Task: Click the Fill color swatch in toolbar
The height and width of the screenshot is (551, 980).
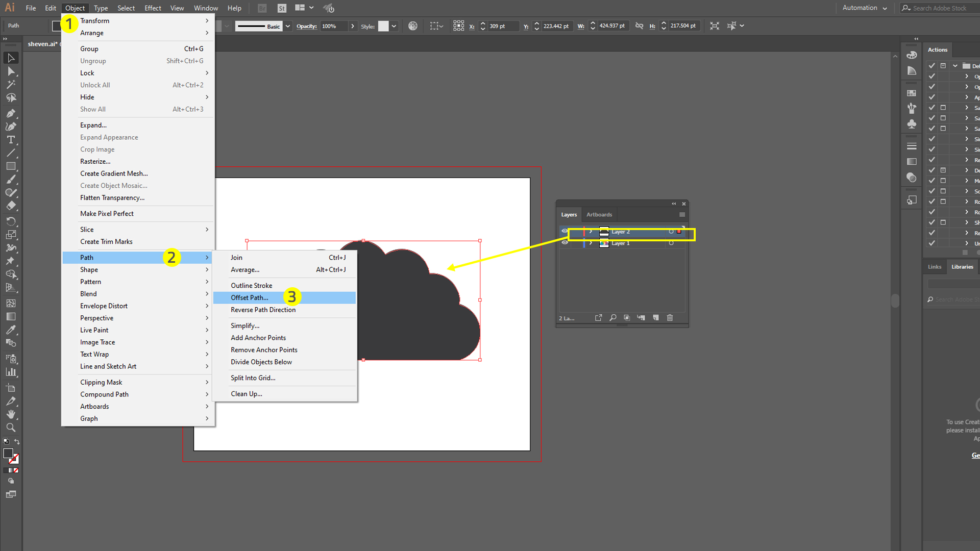Action: pos(8,453)
